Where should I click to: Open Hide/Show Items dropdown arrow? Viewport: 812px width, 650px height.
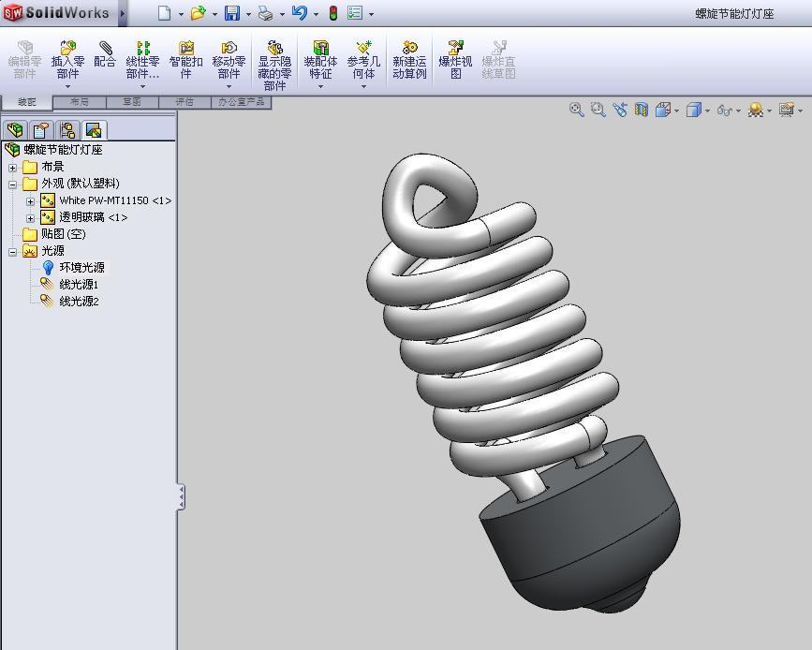click(738, 111)
